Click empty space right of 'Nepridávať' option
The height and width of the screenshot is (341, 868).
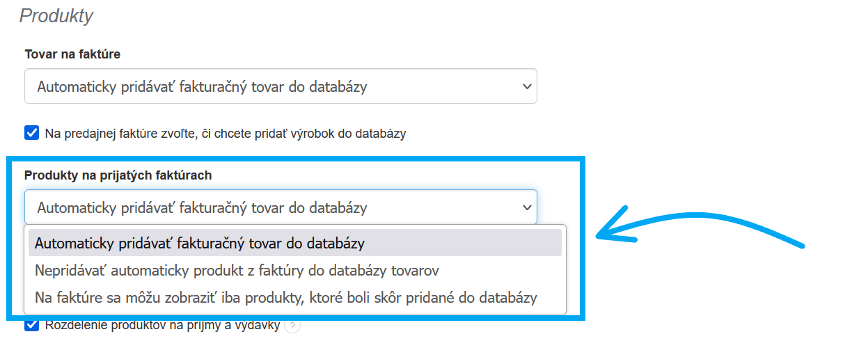coord(501,270)
